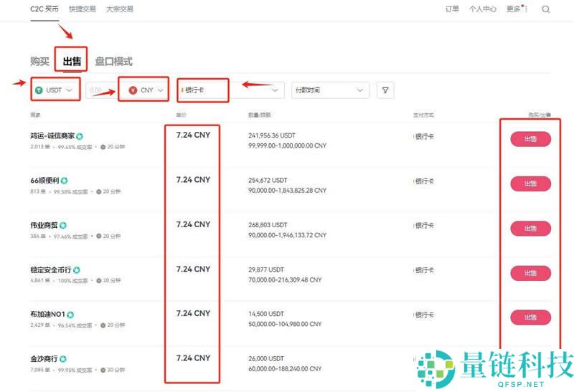Select the 购买 tab
This screenshot has width=574, height=392.
coord(39,61)
